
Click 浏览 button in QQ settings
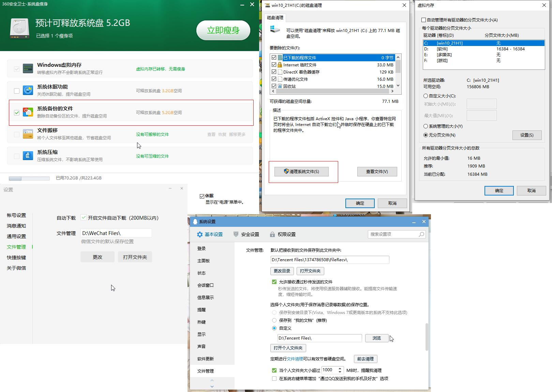(377, 338)
